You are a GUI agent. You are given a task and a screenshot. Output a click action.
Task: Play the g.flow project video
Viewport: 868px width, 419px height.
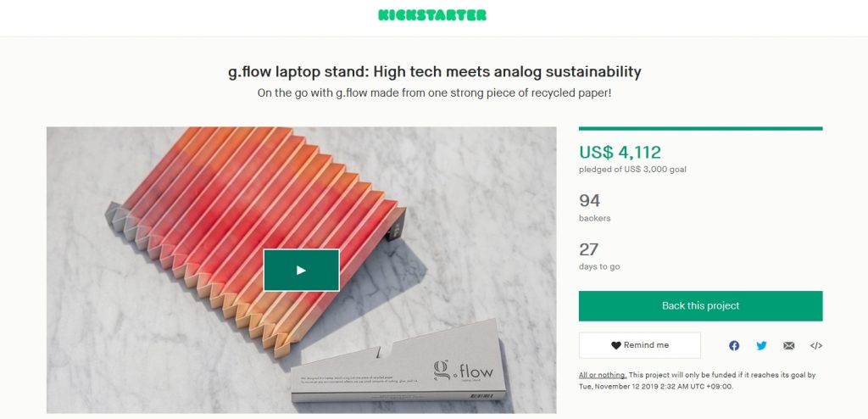(x=301, y=270)
